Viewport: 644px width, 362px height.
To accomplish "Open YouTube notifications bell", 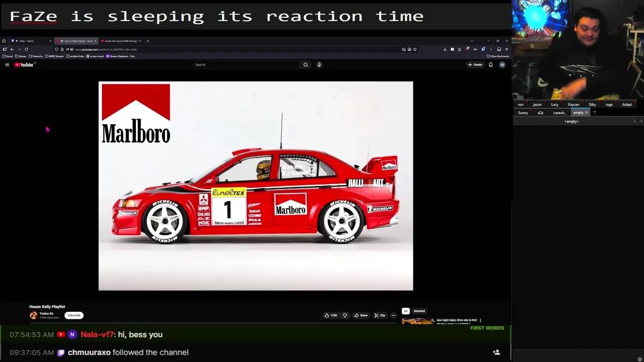I will (x=491, y=65).
